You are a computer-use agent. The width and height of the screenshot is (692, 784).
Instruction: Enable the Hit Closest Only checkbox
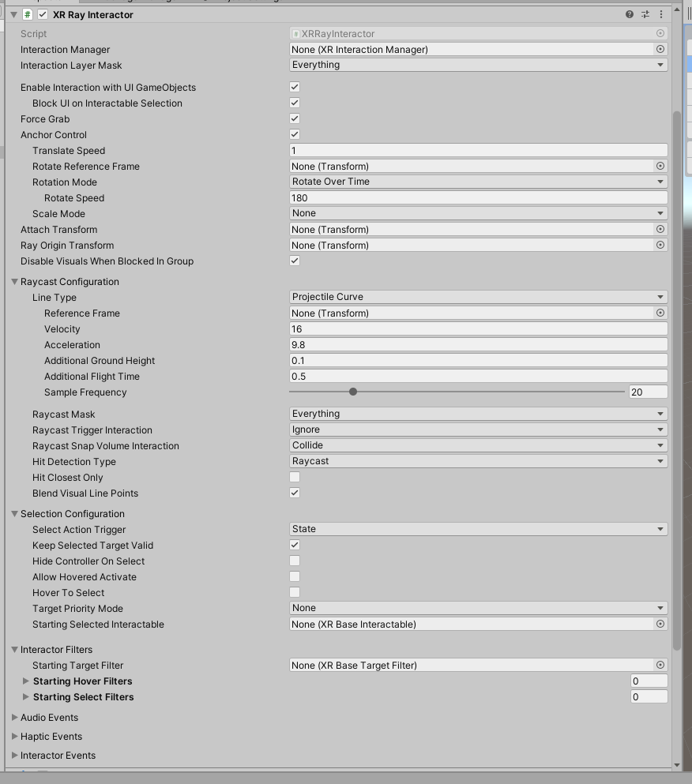(294, 477)
